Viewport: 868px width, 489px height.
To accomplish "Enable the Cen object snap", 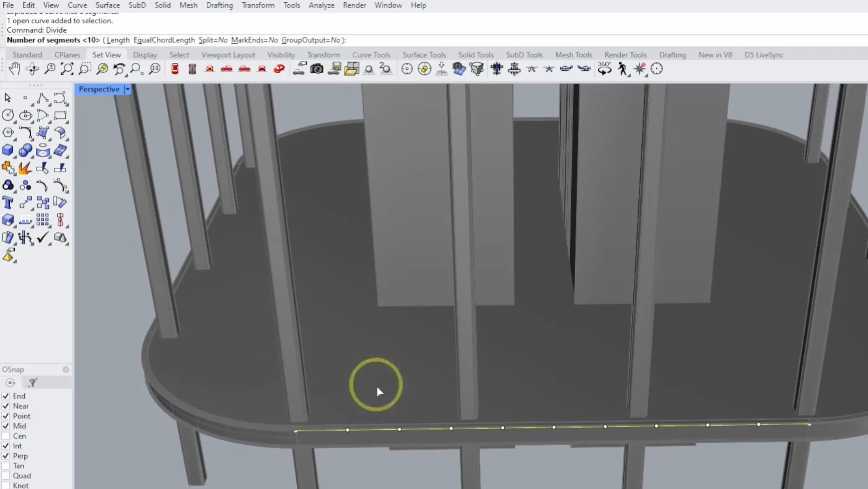I will click(x=6, y=436).
